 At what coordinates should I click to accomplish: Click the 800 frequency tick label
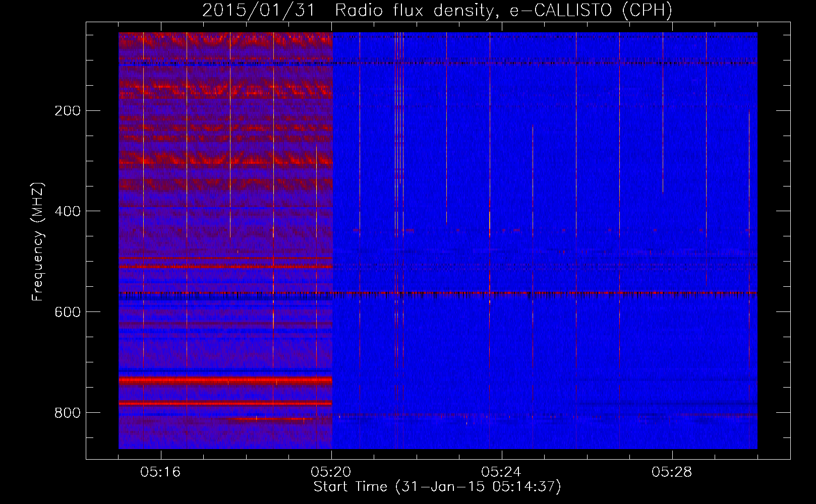(68, 413)
